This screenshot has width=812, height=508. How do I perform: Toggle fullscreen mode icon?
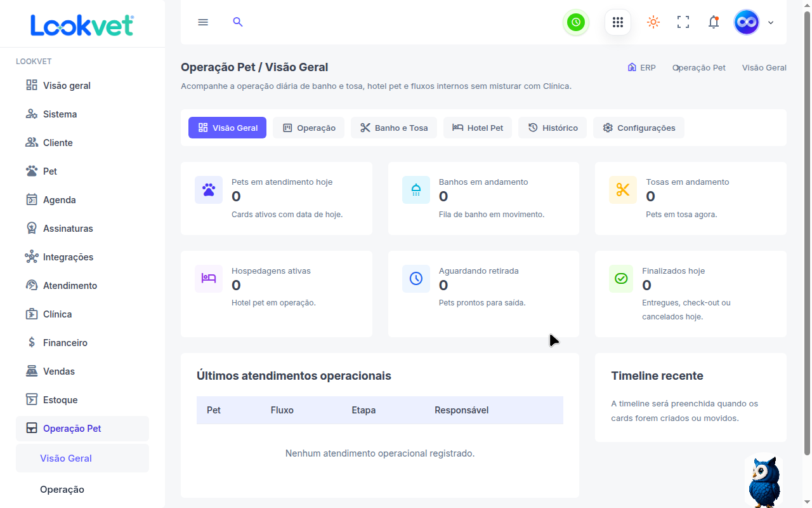click(x=683, y=22)
